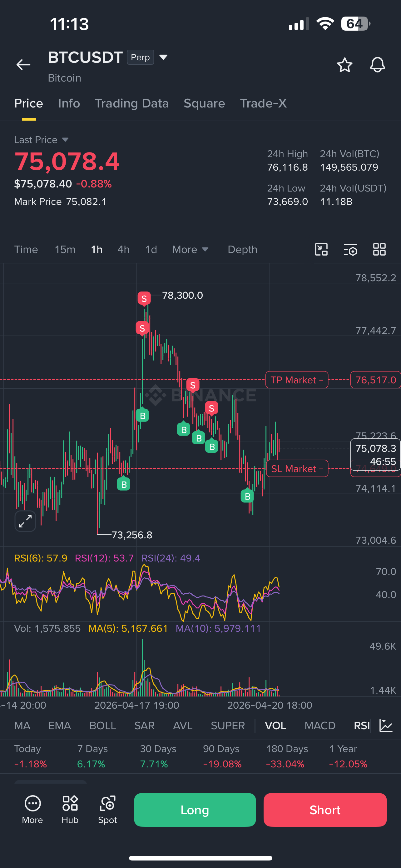Open the More menu in bottom bar

point(33,809)
